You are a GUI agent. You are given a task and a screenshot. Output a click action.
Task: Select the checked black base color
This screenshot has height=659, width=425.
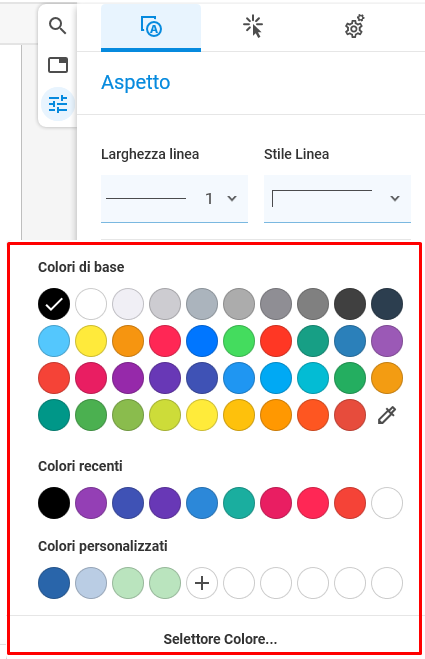click(x=54, y=304)
